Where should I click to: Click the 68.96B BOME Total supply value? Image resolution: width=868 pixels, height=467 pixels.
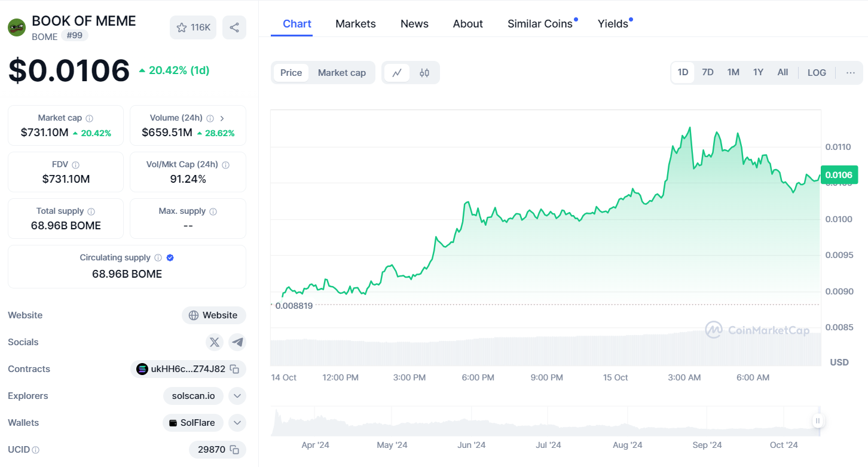tap(66, 226)
